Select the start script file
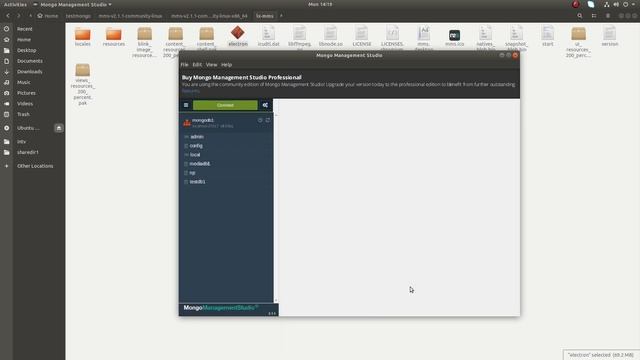The image size is (640, 360). coord(547,36)
